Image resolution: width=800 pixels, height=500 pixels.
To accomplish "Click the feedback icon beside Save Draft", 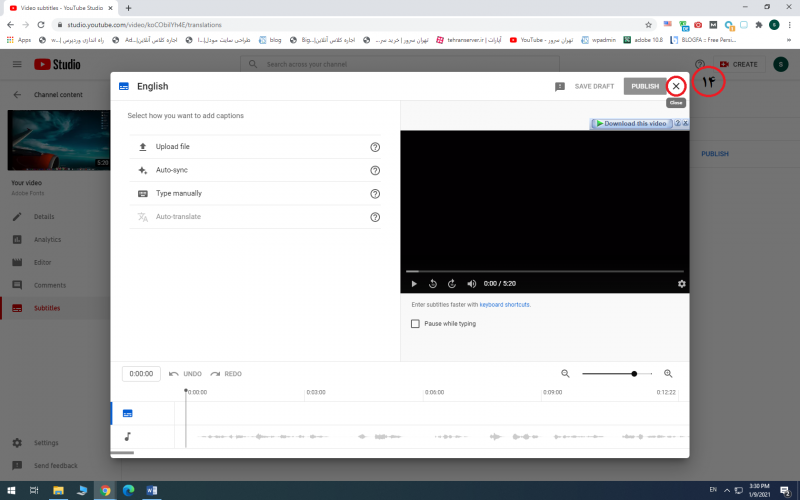I will click(560, 87).
